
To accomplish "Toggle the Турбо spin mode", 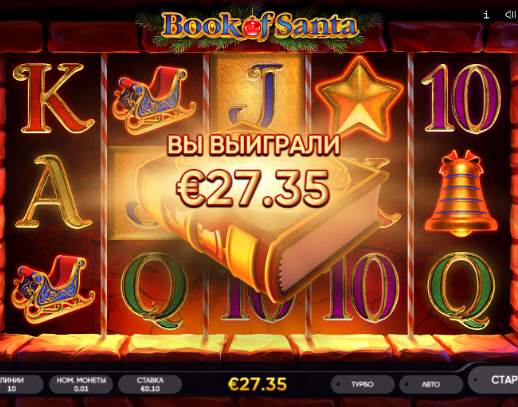I will 363,384.
